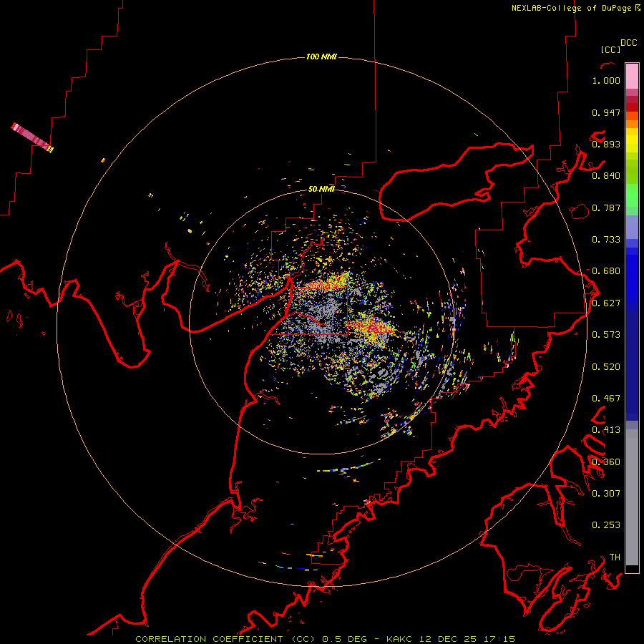Screen dimensions: 644x644
Task: Click the CORRELATION COEFFICIENT (CC) caption text
Action: pos(225,639)
